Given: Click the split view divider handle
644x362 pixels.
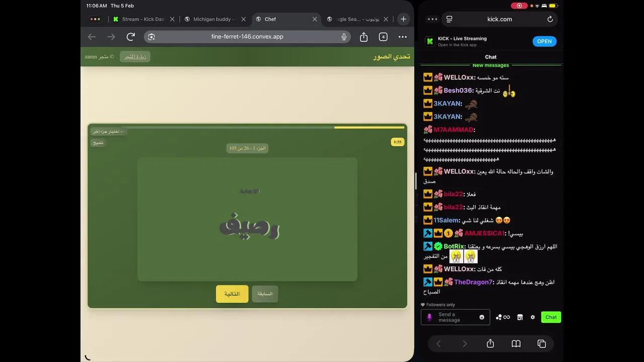Looking at the screenshot, I should [x=416, y=181].
